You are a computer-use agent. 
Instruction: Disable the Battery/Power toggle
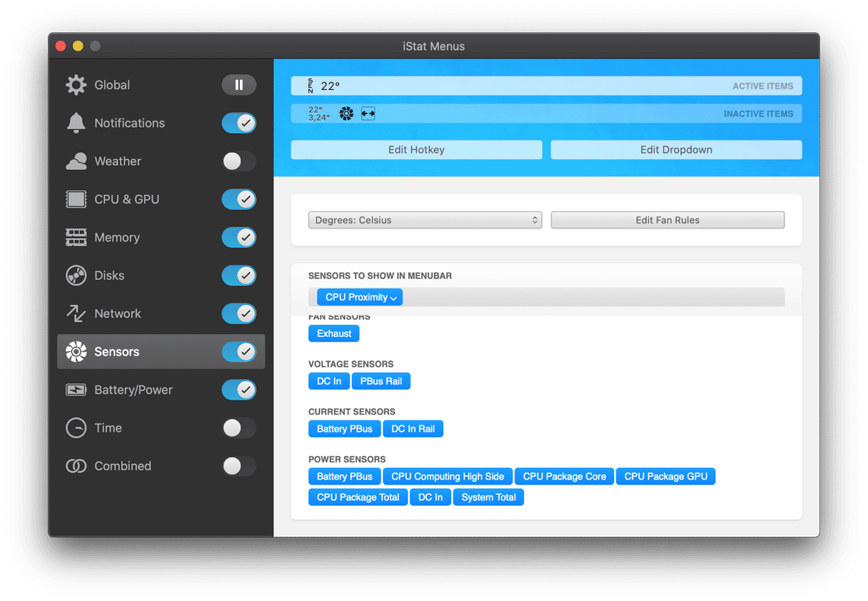(238, 390)
